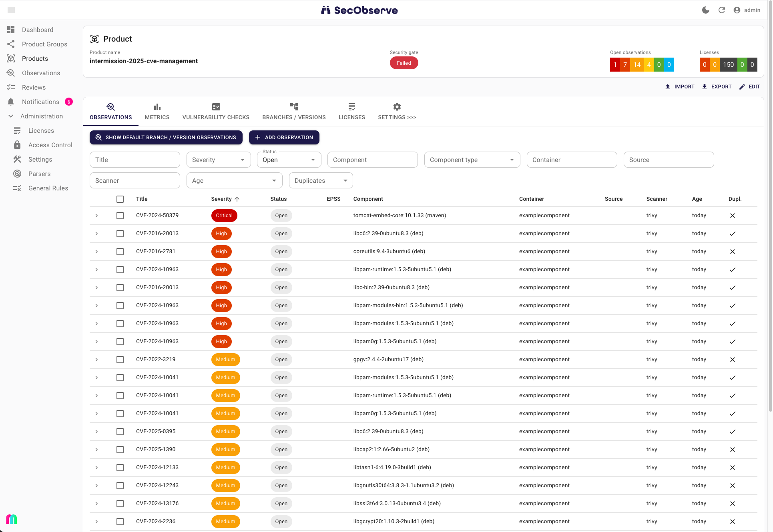The height and width of the screenshot is (532, 773).
Task: Click the Vulnerability Checks tab icon
Action: point(216,107)
